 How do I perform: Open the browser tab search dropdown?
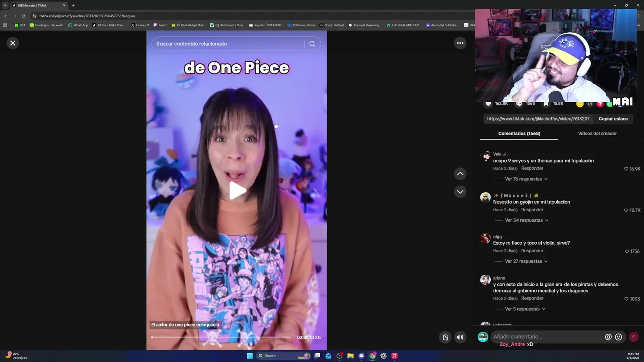click(5, 5)
